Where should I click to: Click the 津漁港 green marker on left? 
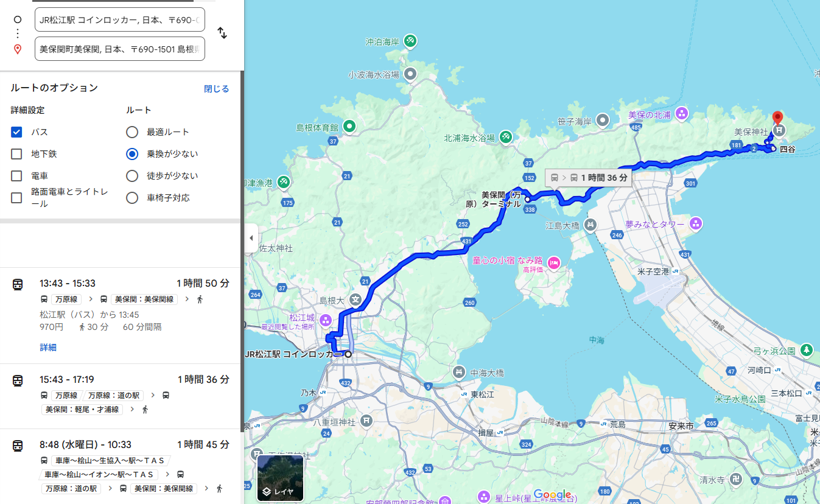[x=283, y=182]
